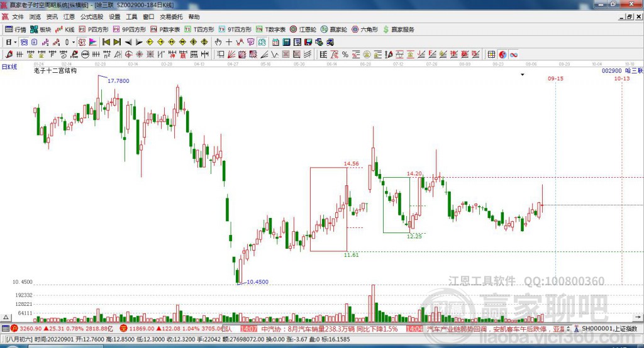Screen dimensions: 644x348
Task: Click the 10-13 date marker
Action: [622, 79]
